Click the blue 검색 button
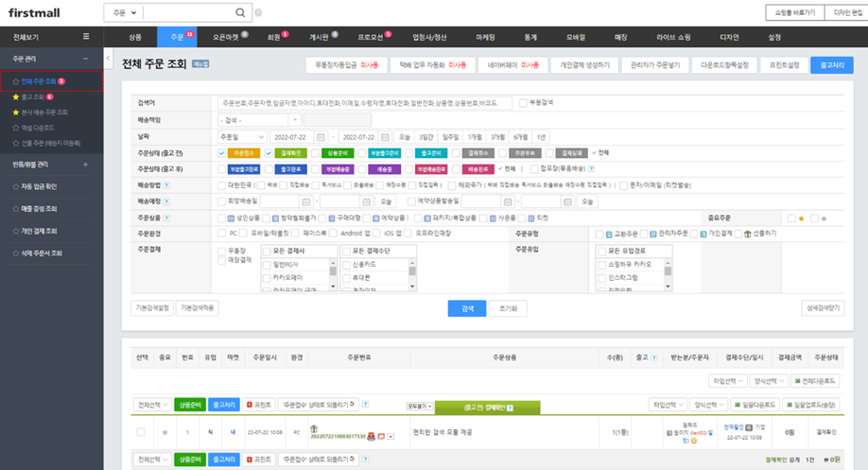The image size is (868, 470). 467,308
